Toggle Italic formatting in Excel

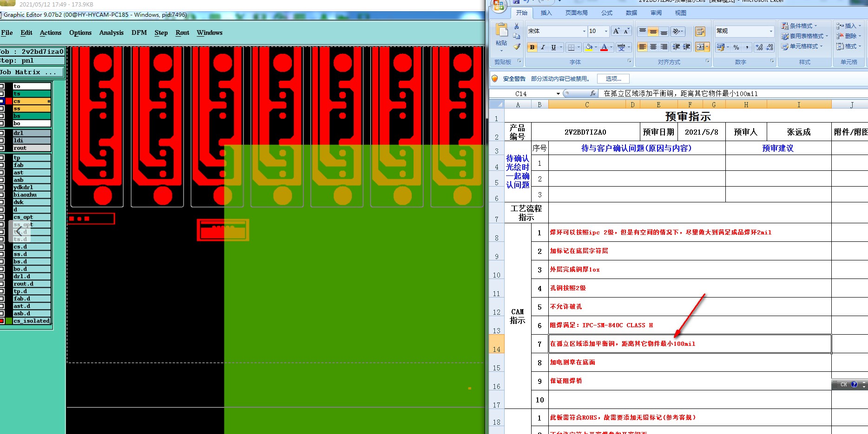tap(543, 47)
